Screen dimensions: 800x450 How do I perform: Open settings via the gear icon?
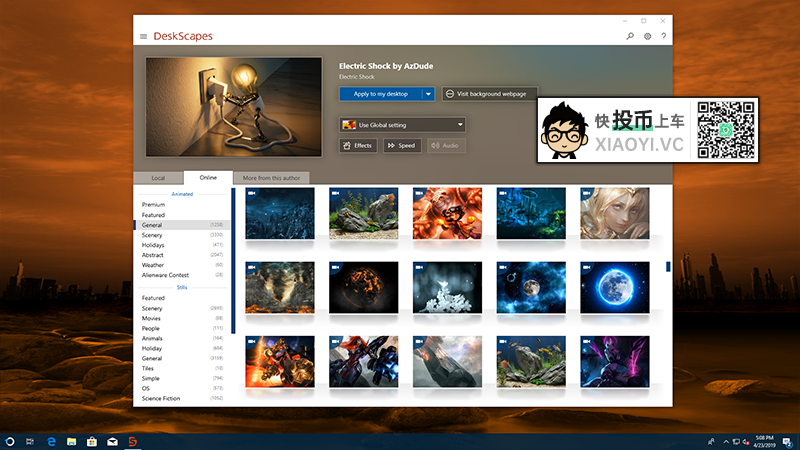click(647, 36)
